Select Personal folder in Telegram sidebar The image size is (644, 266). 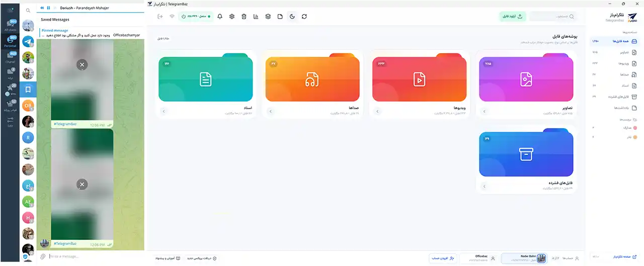click(x=10, y=42)
